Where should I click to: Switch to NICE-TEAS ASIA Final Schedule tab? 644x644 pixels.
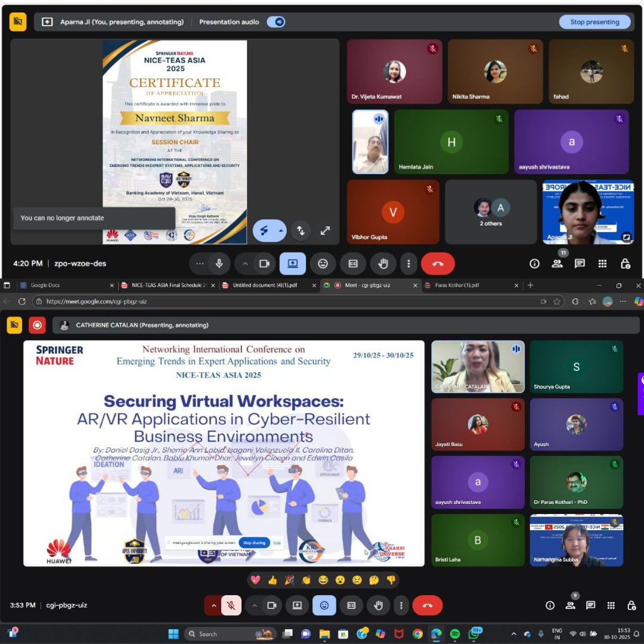[x=168, y=285]
